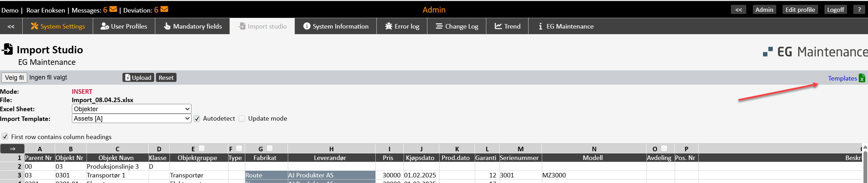868x183 pixels.
Task: Expand the Excel Sheet dropdown
Action: (x=132, y=109)
